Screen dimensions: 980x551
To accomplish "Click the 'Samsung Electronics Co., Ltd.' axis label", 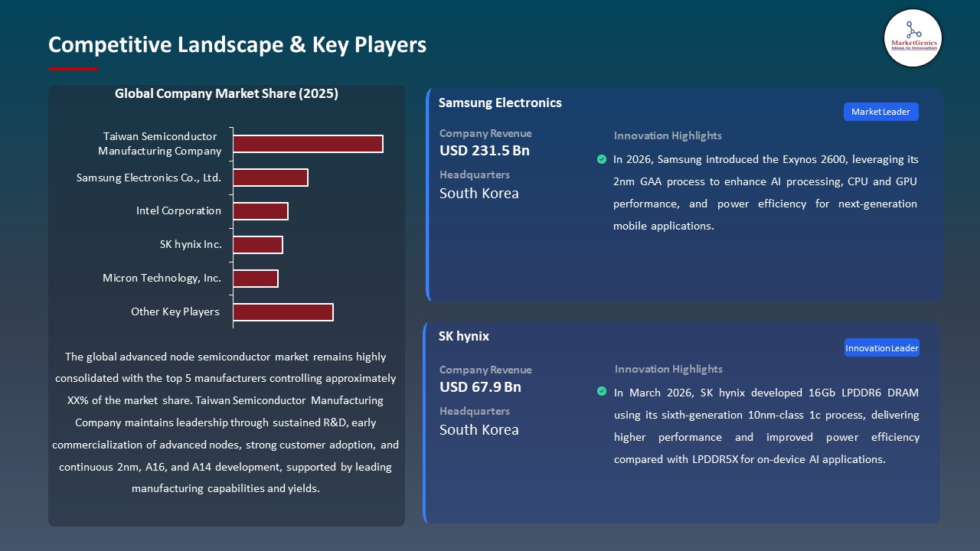I will tap(149, 178).
